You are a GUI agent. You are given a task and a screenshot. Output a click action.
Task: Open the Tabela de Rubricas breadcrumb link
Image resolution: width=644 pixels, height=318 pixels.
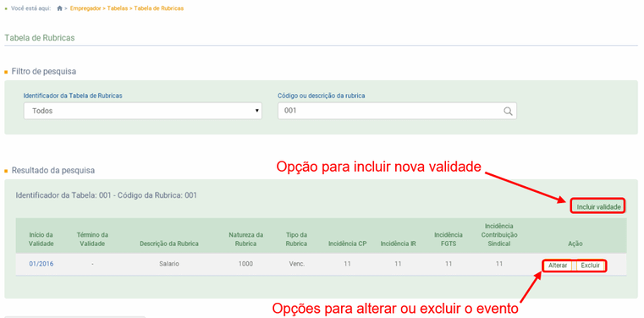click(x=159, y=8)
